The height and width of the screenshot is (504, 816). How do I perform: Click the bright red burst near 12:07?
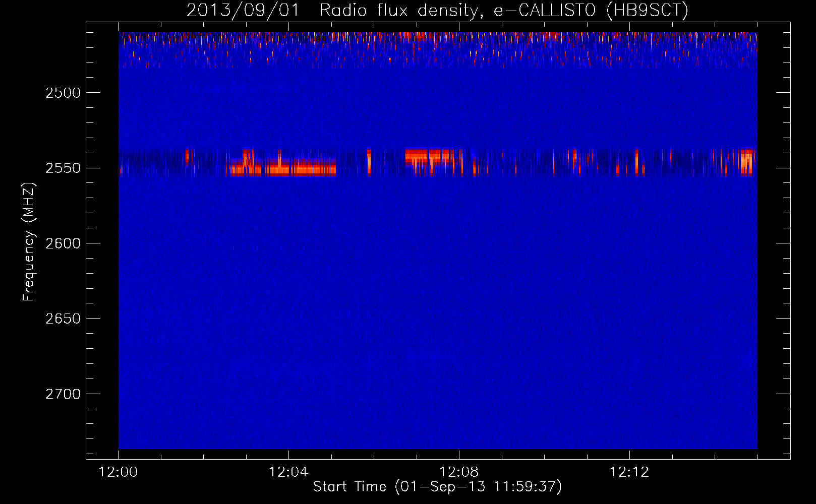pyautogui.click(x=429, y=156)
